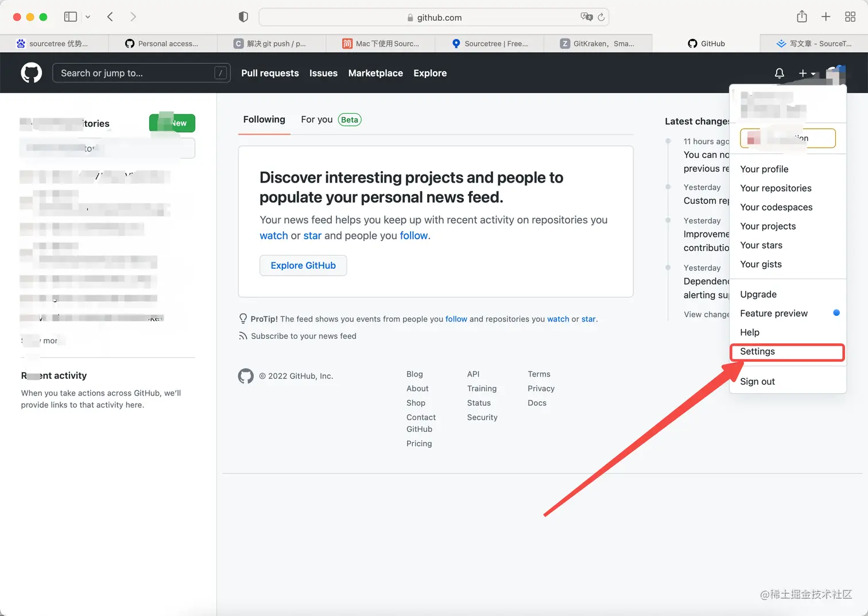Open the privacy shield report icon
868x616 pixels.
(243, 17)
